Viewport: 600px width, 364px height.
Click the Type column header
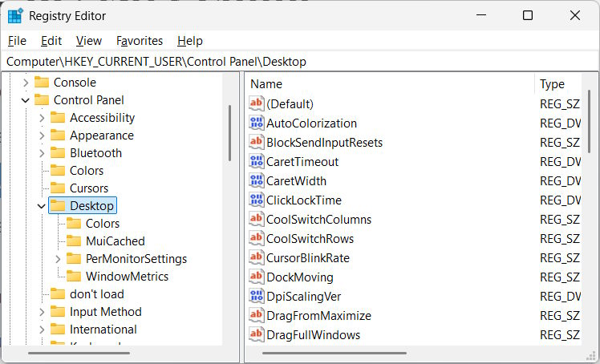[558, 83]
